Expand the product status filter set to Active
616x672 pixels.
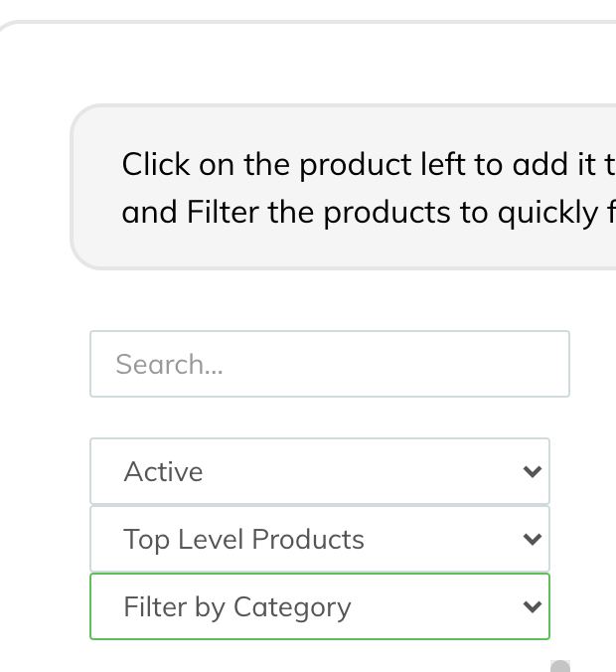pos(319,471)
